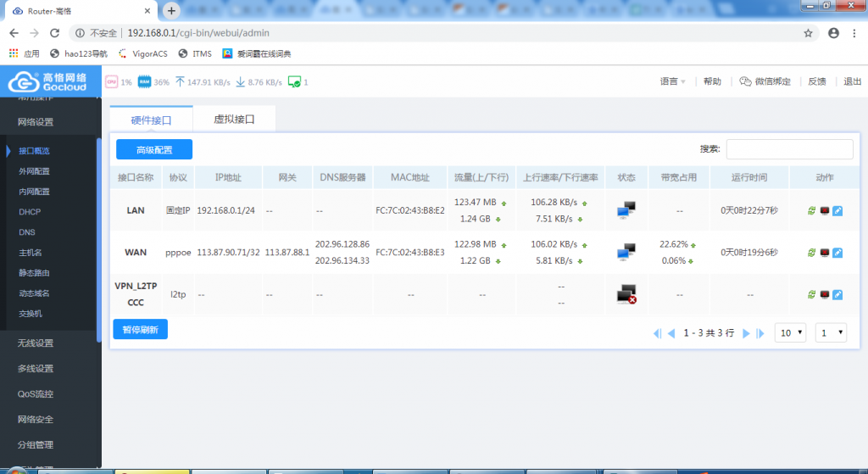This screenshot has width=868, height=474.
Task: Reload the browser page
Action: point(54,33)
